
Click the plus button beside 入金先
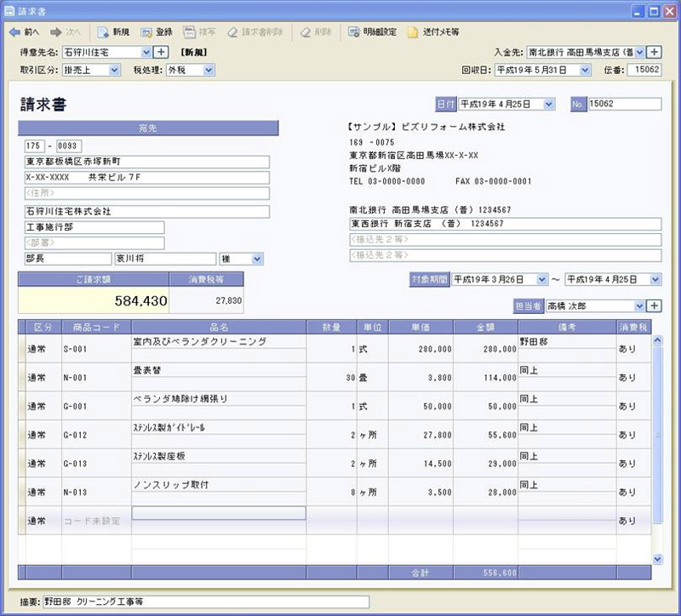[654, 52]
